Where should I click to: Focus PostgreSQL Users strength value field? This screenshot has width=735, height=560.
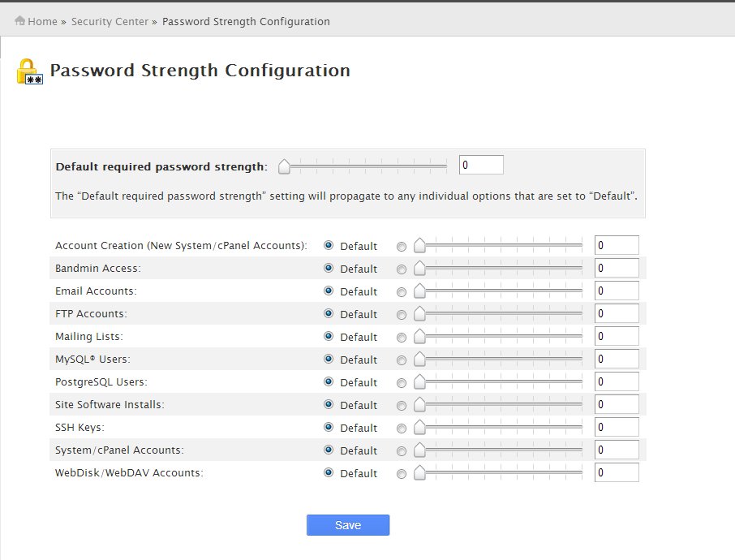[x=617, y=381]
